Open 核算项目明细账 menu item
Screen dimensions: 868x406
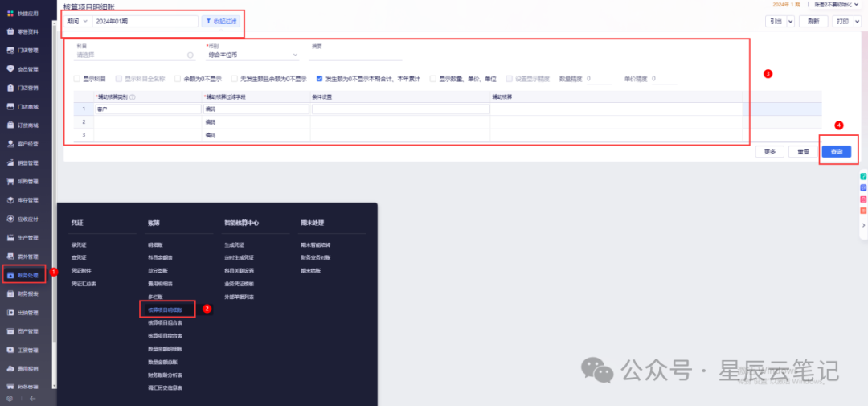pyautogui.click(x=165, y=310)
